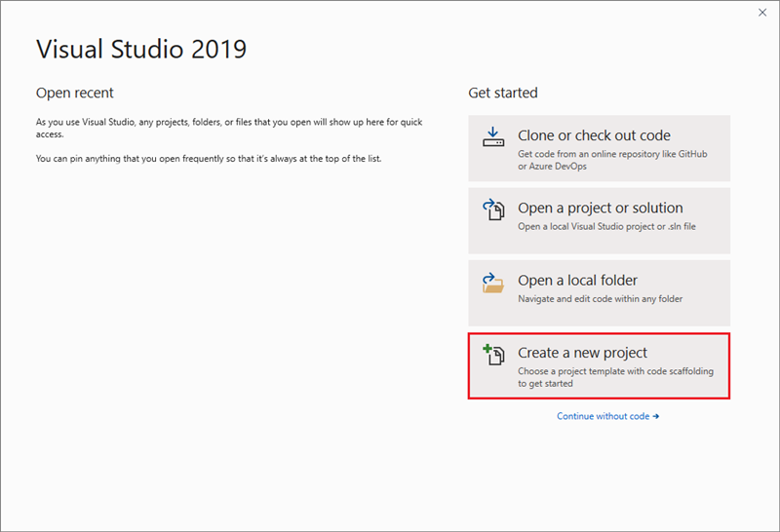Viewport: 780px width, 532px height.
Task: Choose the "Open a project or solution" title
Action: pyautogui.click(x=600, y=208)
